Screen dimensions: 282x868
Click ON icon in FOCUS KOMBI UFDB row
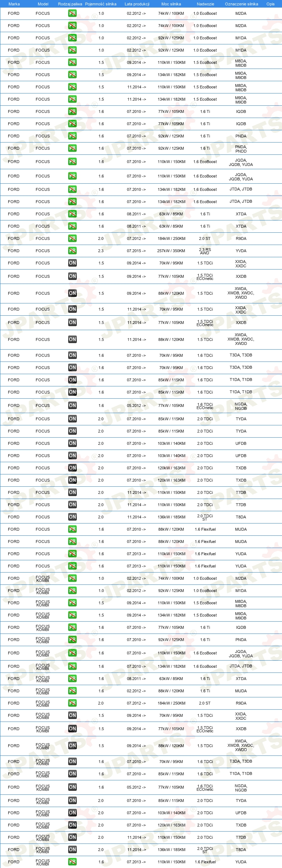coord(72,813)
